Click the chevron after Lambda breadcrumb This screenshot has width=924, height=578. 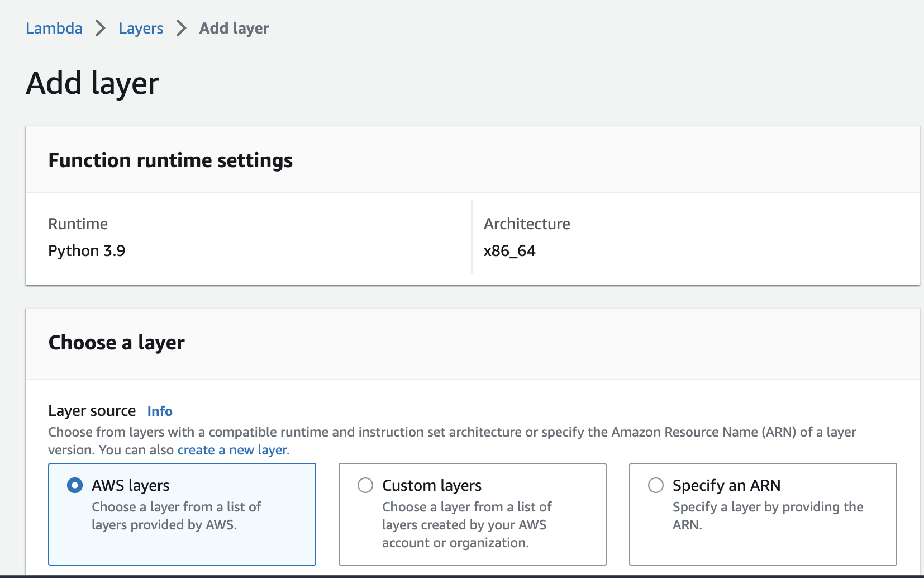[x=101, y=28]
